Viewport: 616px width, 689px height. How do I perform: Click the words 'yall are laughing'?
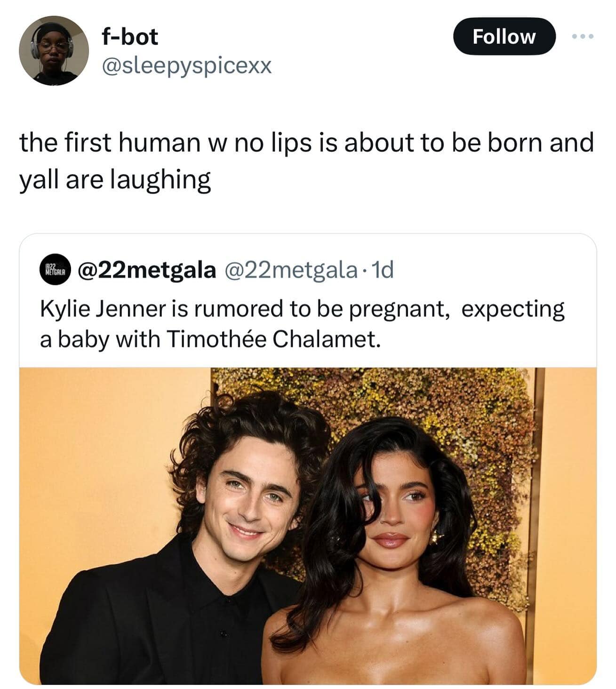click(115, 180)
